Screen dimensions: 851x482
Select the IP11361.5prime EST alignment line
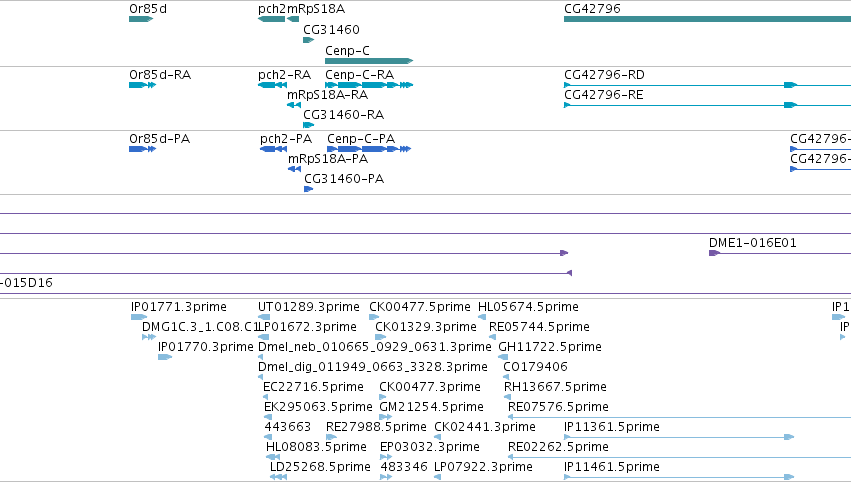pos(679,437)
